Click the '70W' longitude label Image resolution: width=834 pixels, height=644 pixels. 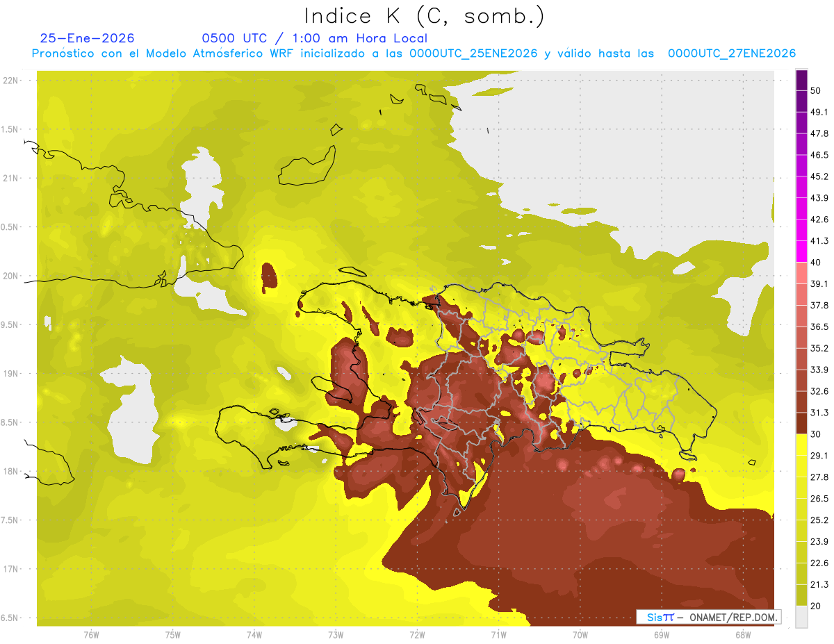point(580,635)
